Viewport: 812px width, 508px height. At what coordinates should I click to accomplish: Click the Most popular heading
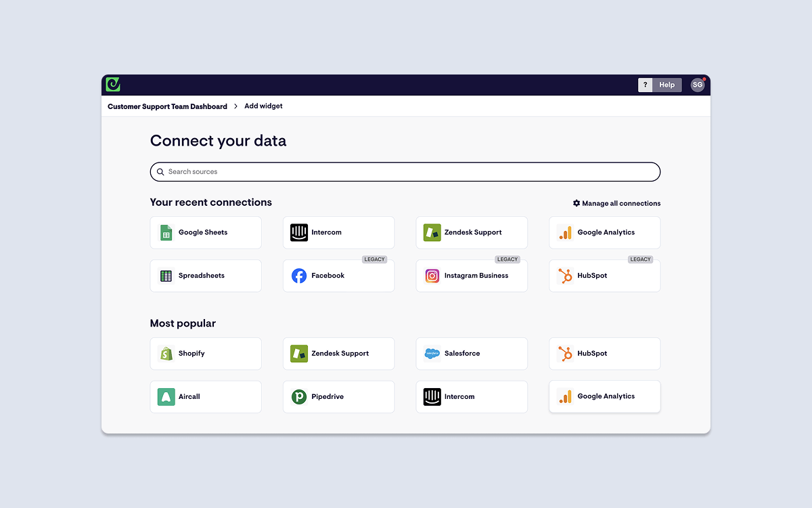coord(183,324)
